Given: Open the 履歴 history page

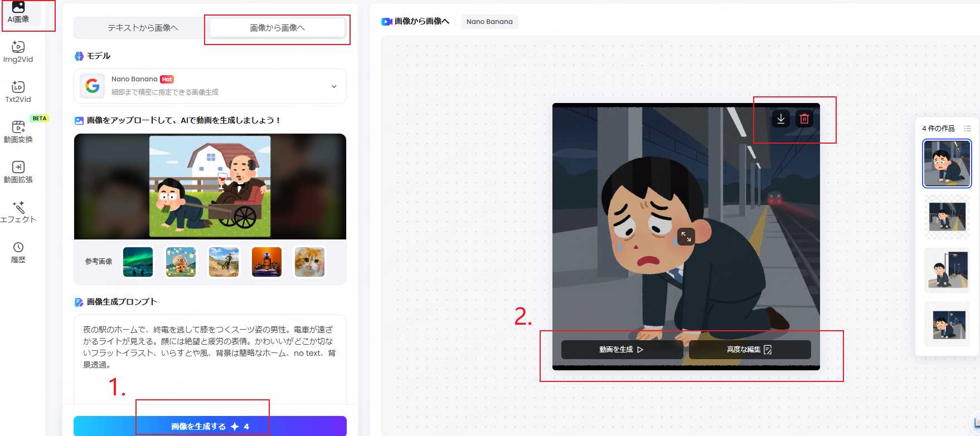Looking at the screenshot, I should [18, 252].
